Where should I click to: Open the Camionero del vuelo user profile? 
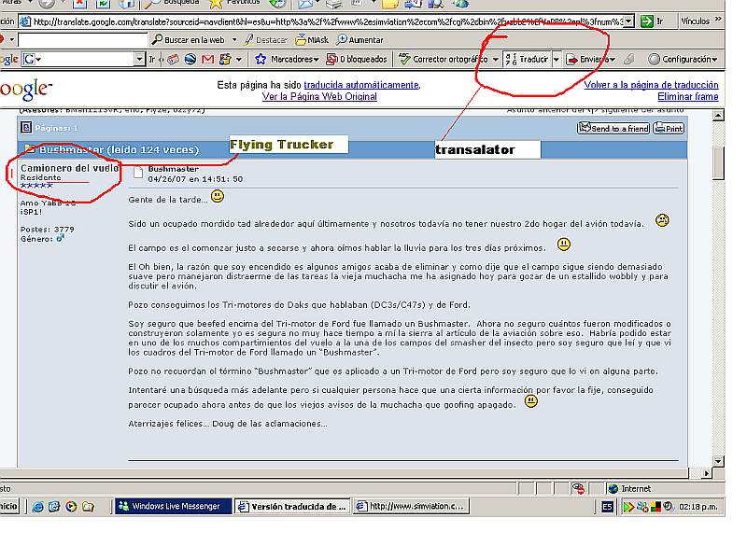(x=69, y=168)
